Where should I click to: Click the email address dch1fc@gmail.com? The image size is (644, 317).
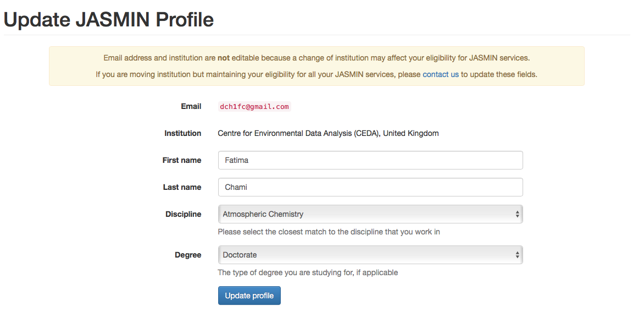coord(254,107)
